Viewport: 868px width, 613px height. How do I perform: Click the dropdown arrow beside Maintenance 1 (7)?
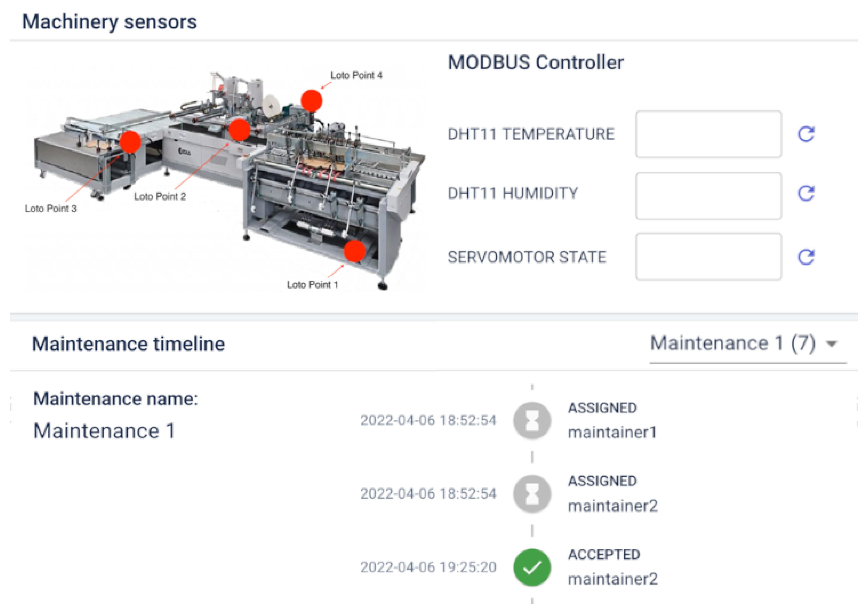coord(832,344)
